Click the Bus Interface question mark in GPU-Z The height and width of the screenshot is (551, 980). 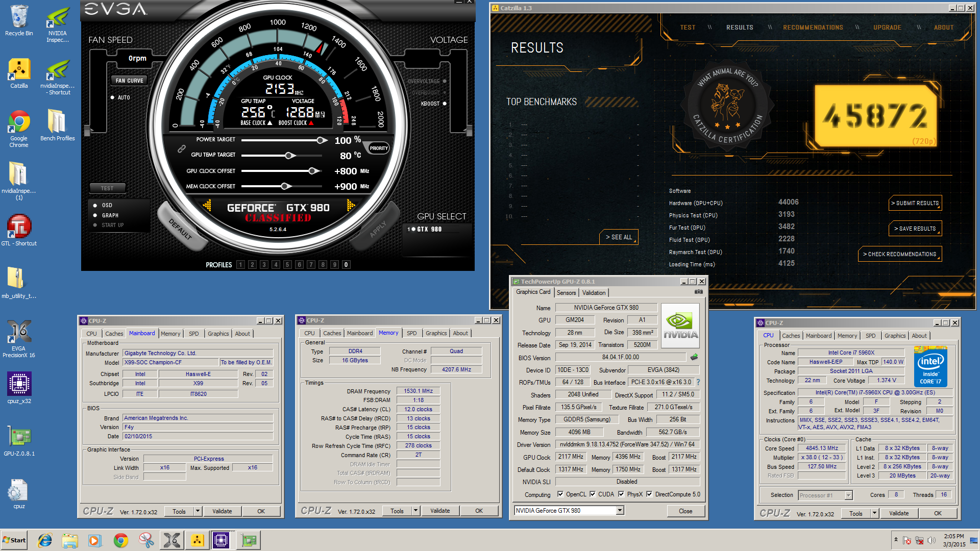coord(698,382)
